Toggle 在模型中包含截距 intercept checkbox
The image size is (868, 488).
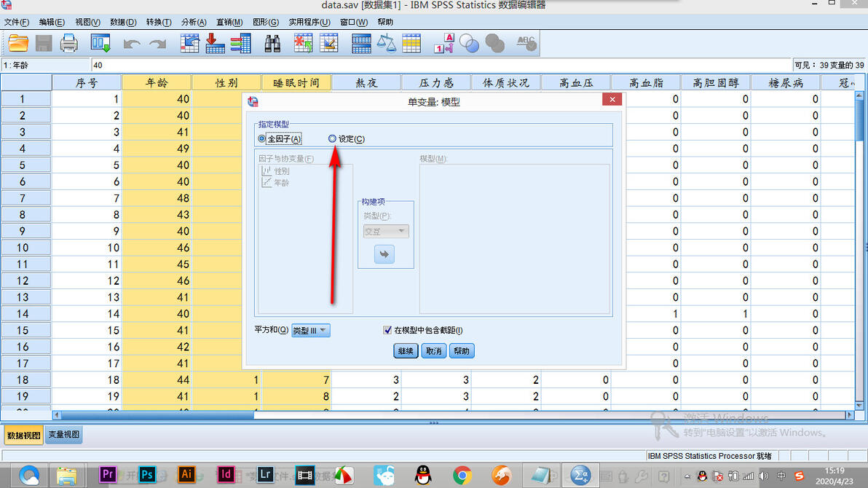387,330
